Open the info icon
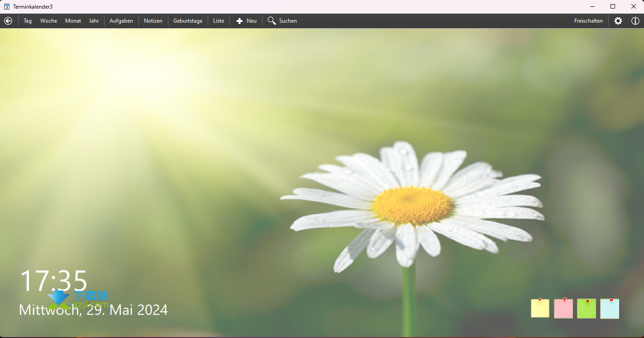The image size is (644, 338). [635, 21]
